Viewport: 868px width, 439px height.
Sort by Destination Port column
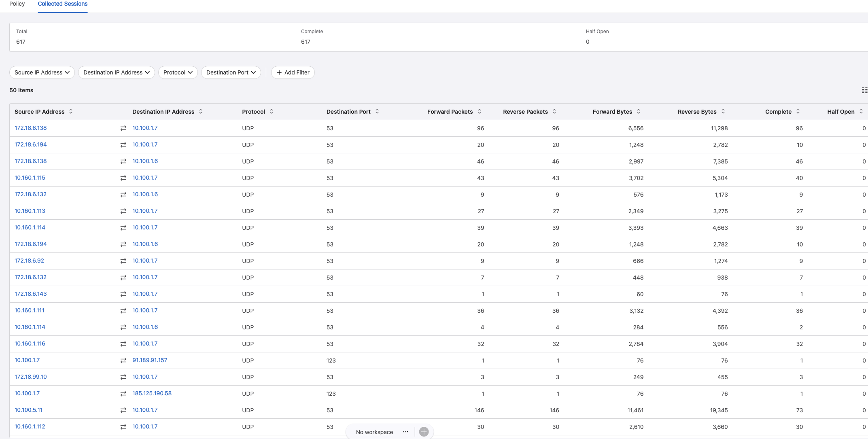[x=377, y=111]
